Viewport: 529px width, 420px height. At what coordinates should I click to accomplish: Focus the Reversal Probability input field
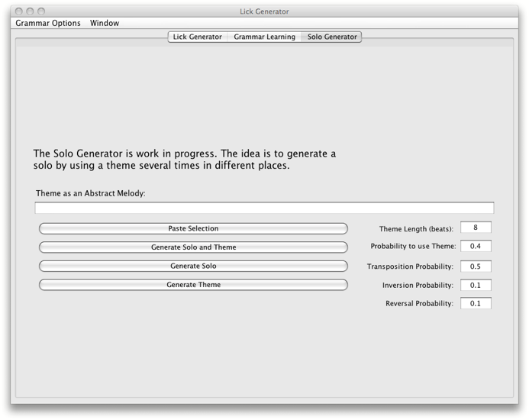coord(476,303)
